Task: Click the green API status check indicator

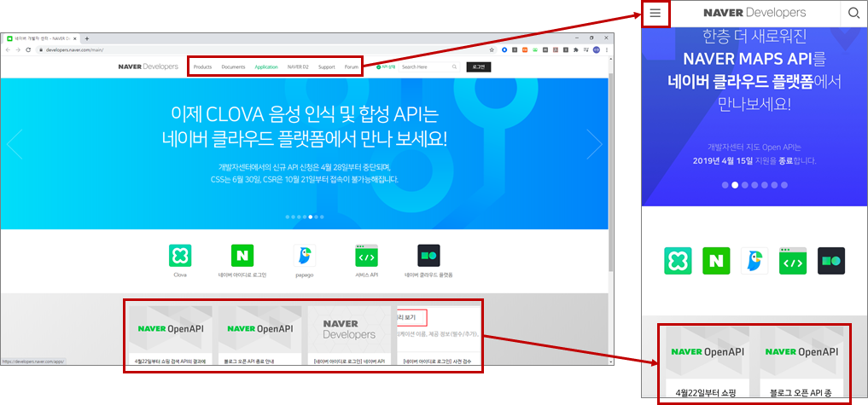Action: pos(386,67)
